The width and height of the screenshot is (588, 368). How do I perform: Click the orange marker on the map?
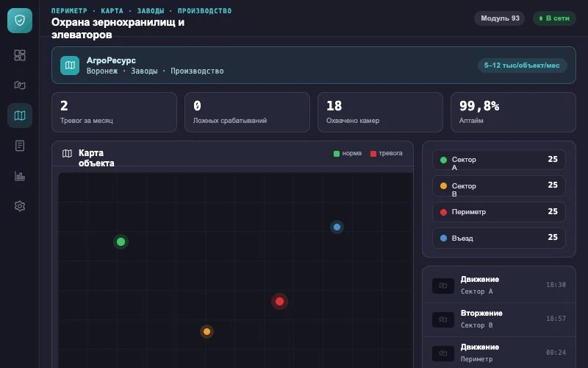click(207, 332)
